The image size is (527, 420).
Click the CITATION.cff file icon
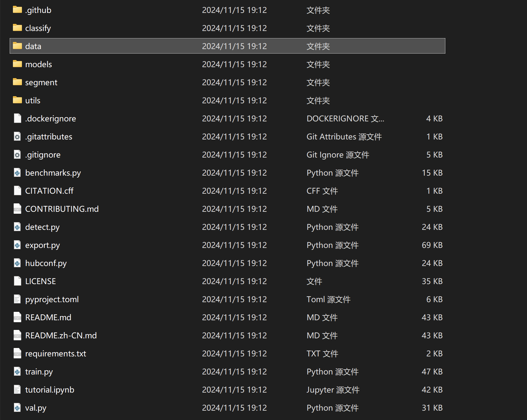click(x=17, y=191)
